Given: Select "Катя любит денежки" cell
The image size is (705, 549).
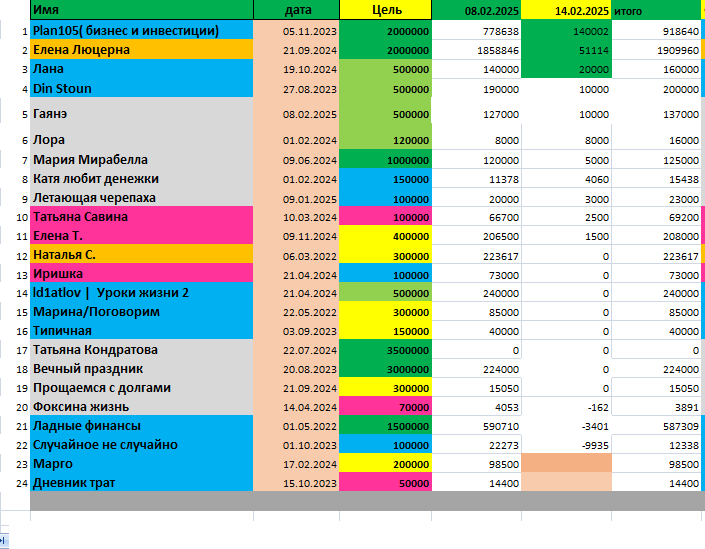Looking at the screenshot, I should tap(142, 179).
